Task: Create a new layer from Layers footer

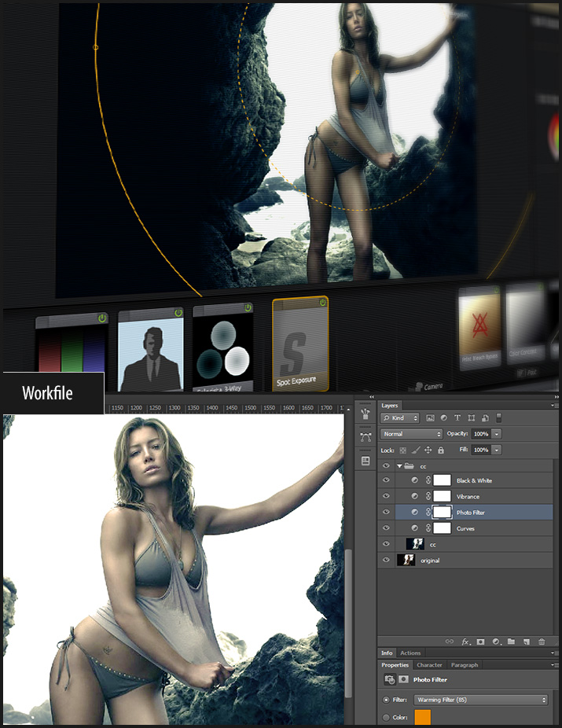Action: [526, 642]
